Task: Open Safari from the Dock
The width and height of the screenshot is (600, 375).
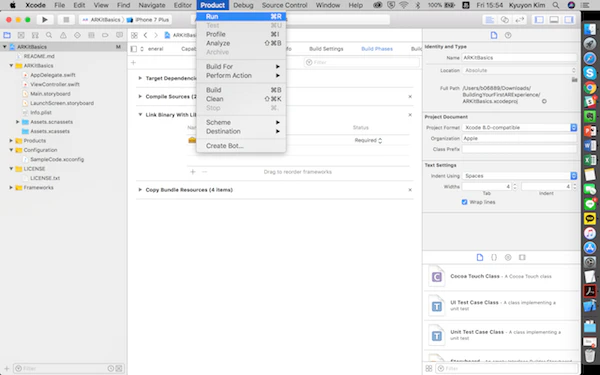Action: point(590,58)
